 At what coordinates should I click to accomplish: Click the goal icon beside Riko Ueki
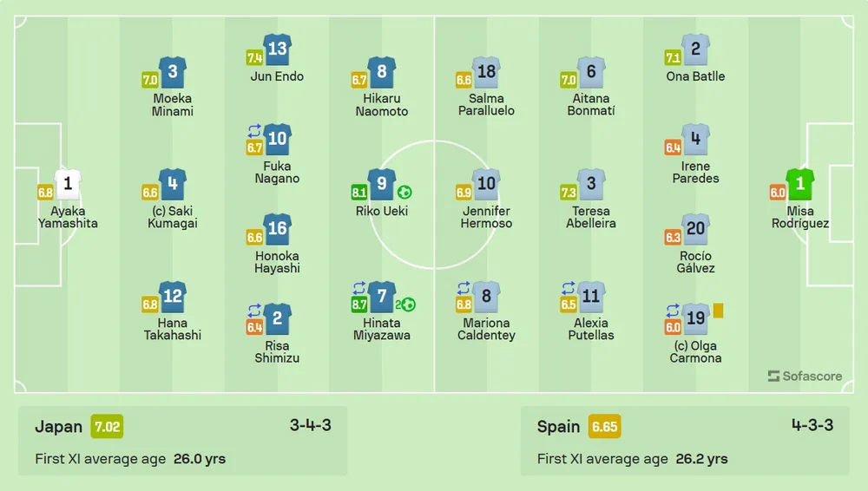tap(404, 192)
